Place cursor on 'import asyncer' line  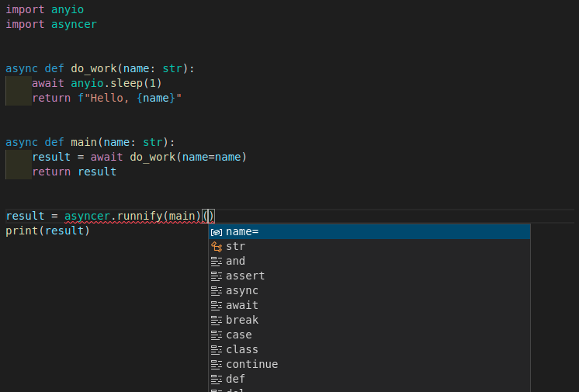(x=51, y=24)
